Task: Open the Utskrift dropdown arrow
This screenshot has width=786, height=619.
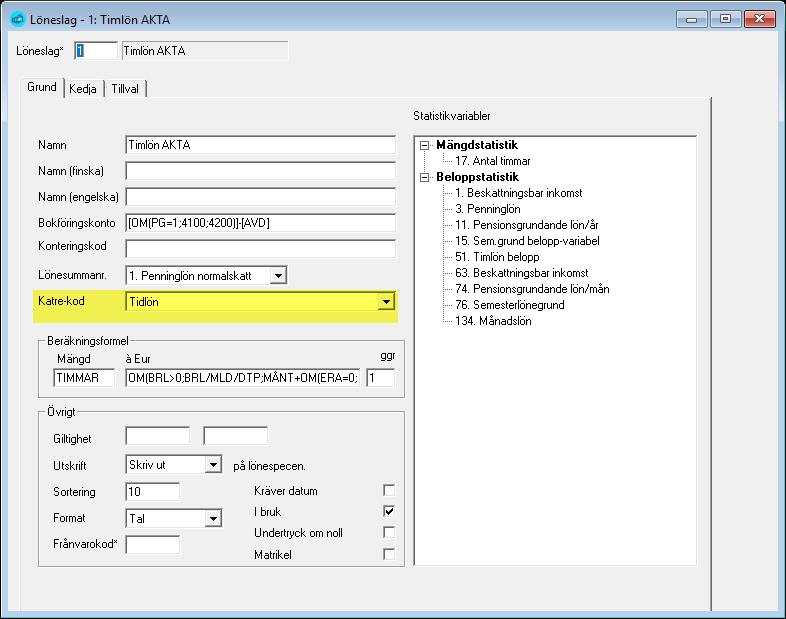Action: [x=213, y=465]
